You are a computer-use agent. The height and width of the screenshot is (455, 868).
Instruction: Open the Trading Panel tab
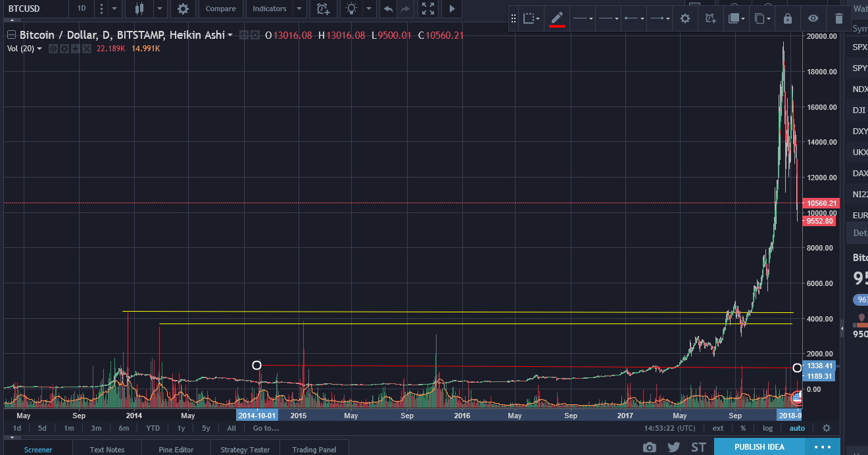click(x=314, y=449)
